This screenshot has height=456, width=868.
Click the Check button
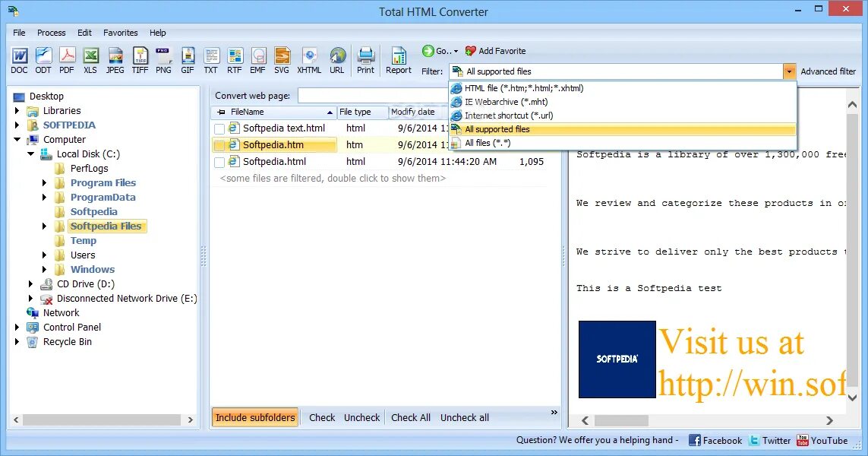coord(322,418)
